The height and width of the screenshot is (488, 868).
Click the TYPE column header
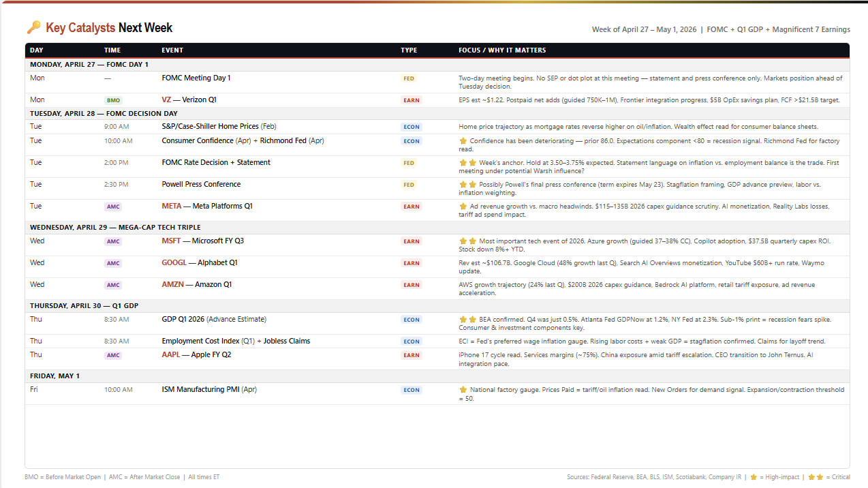[409, 50]
